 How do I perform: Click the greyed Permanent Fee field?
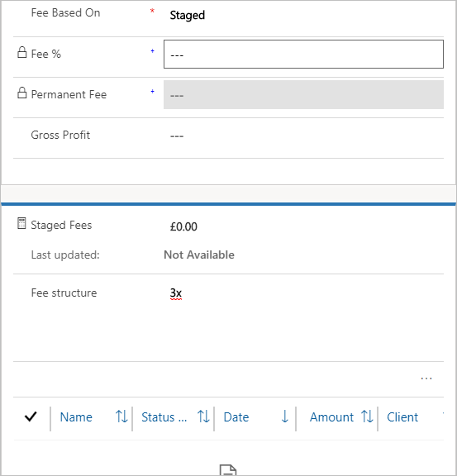[303, 95]
